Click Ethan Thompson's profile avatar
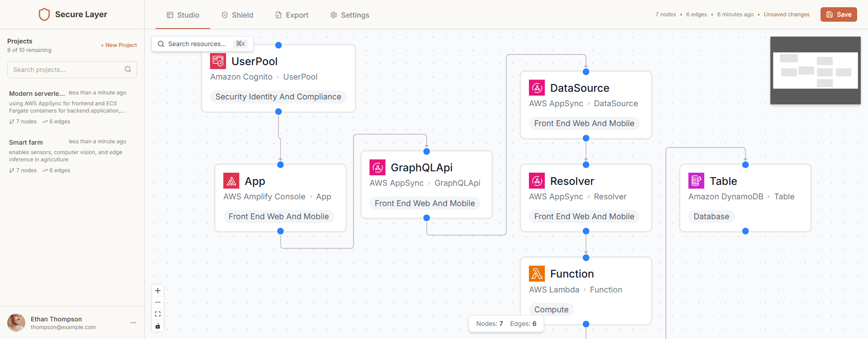The width and height of the screenshot is (868, 339). coord(16,323)
